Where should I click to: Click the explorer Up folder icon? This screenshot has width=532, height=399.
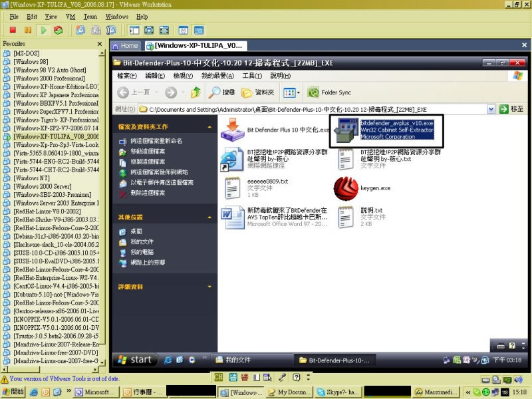[196, 92]
